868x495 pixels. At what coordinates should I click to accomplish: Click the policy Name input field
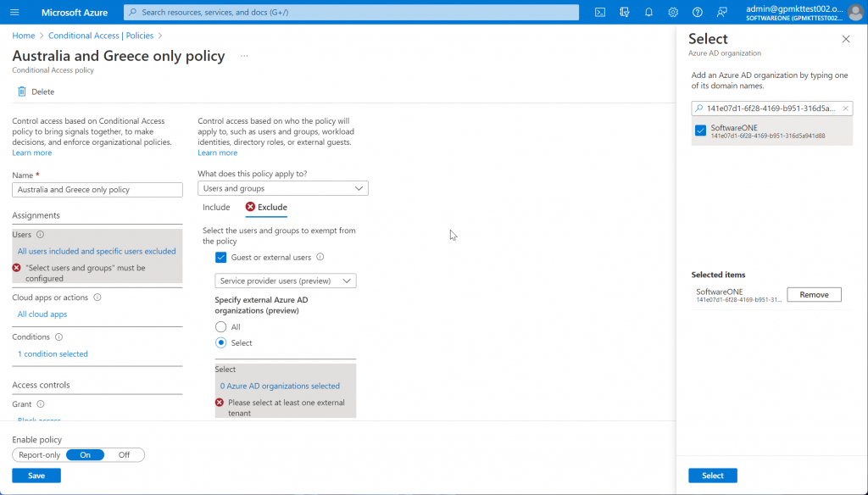pyautogui.click(x=97, y=190)
